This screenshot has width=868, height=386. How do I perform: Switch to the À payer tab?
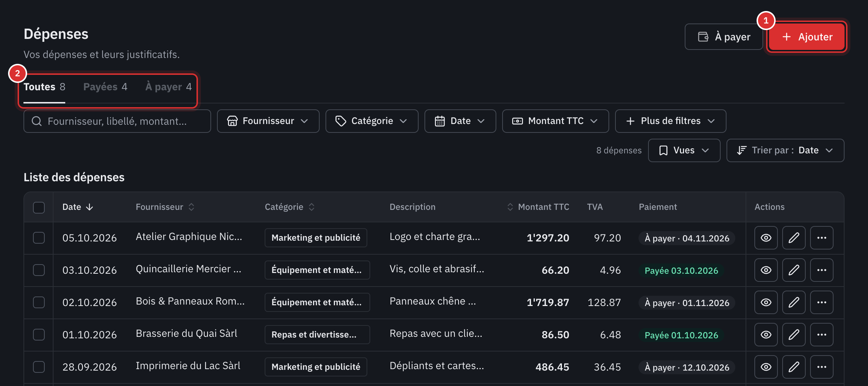coord(169,87)
